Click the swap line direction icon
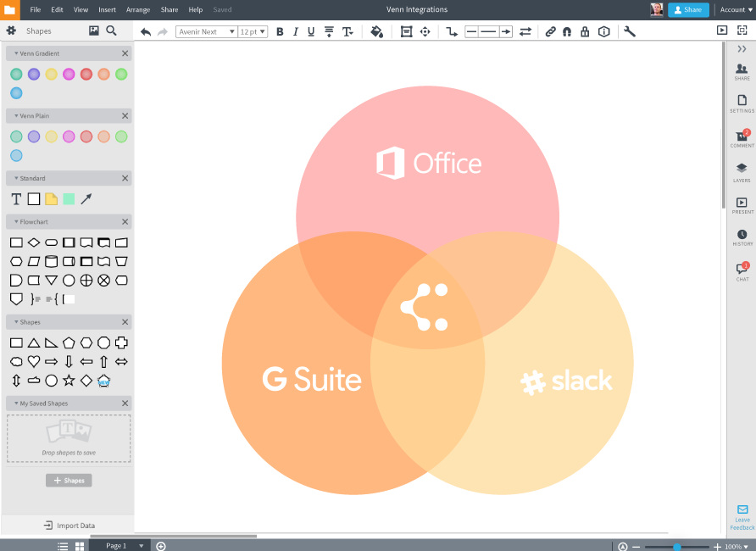The image size is (756, 551). (x=525, y=32)
